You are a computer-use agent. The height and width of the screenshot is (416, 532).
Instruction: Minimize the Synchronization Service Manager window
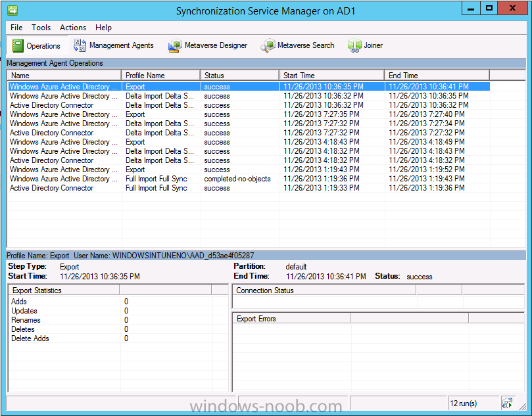click(x=471, y=9)
